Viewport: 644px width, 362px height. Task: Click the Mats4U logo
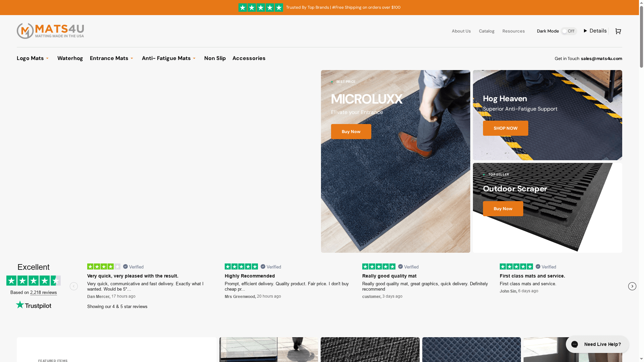pyautogui.click(x=50, y=31)
